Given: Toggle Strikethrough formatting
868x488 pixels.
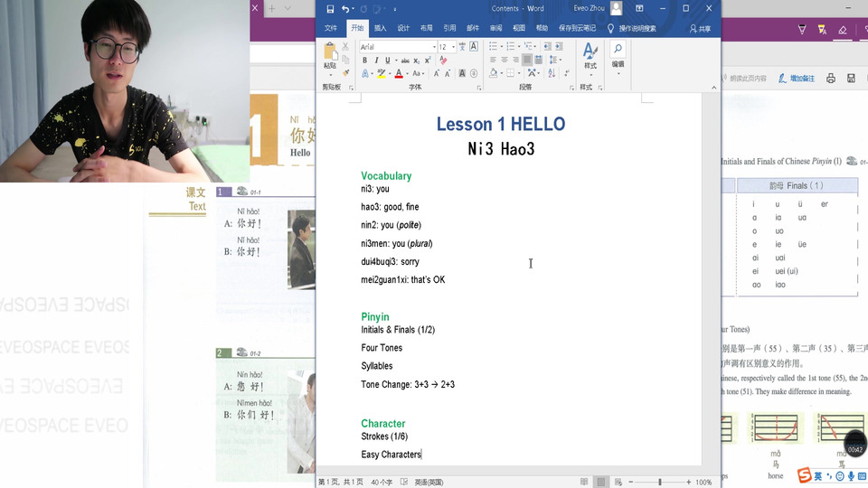Looking at the screenshot, I should (x=405, y=61).
